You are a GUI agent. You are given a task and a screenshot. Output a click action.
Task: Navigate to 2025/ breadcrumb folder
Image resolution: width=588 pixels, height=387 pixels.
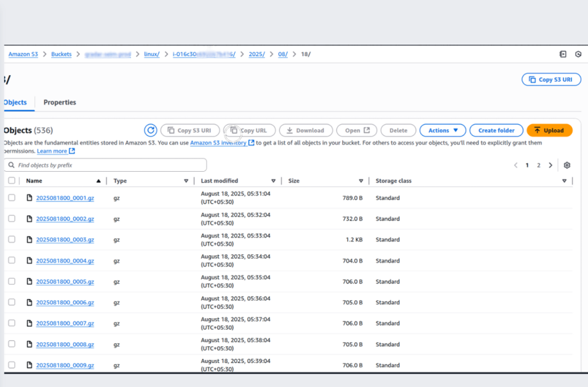click(x=257, y=54)
